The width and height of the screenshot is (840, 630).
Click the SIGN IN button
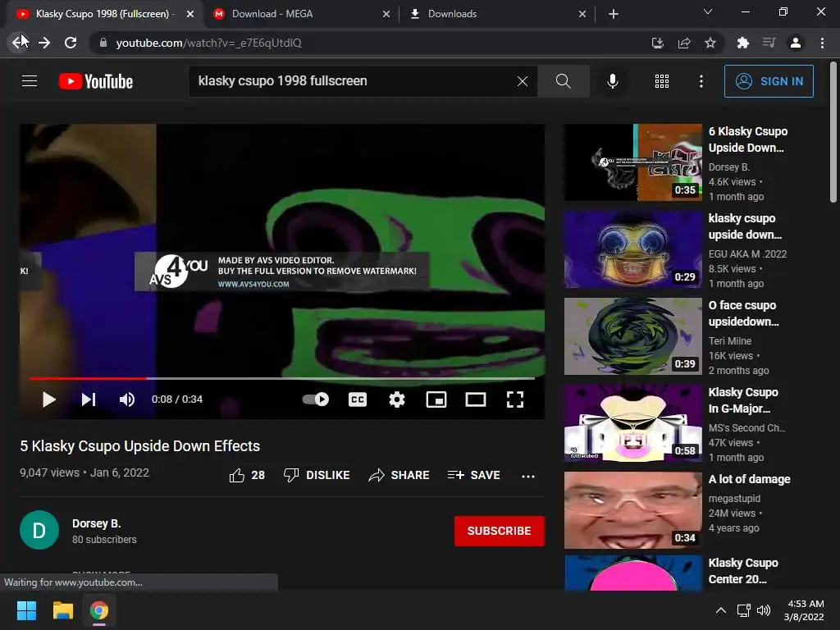pos(769,81)
